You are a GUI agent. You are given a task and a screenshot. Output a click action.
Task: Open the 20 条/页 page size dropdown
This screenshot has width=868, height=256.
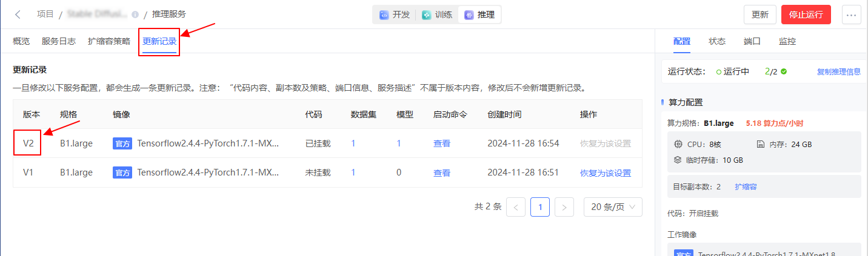(x=613, y=207)
